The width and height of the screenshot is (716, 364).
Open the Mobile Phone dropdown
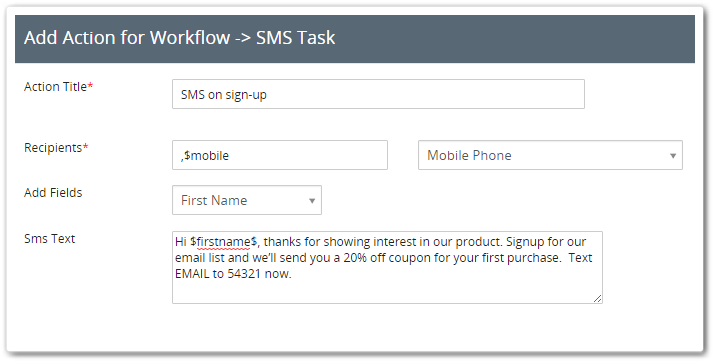[550, 155]
